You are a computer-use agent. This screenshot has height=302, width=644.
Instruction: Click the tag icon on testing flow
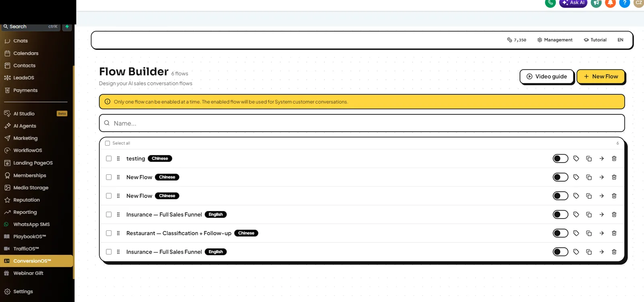576,159
